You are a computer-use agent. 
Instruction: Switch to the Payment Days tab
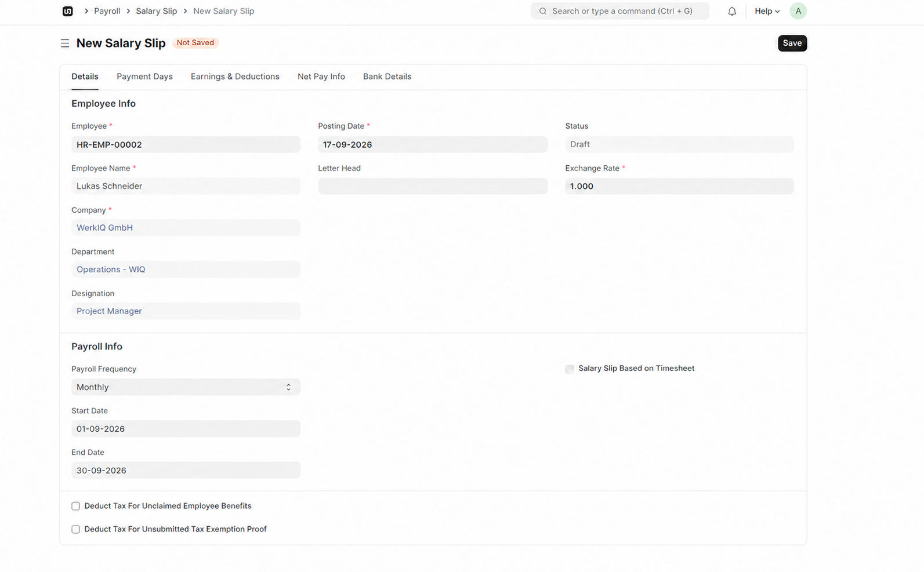point(144,76)
